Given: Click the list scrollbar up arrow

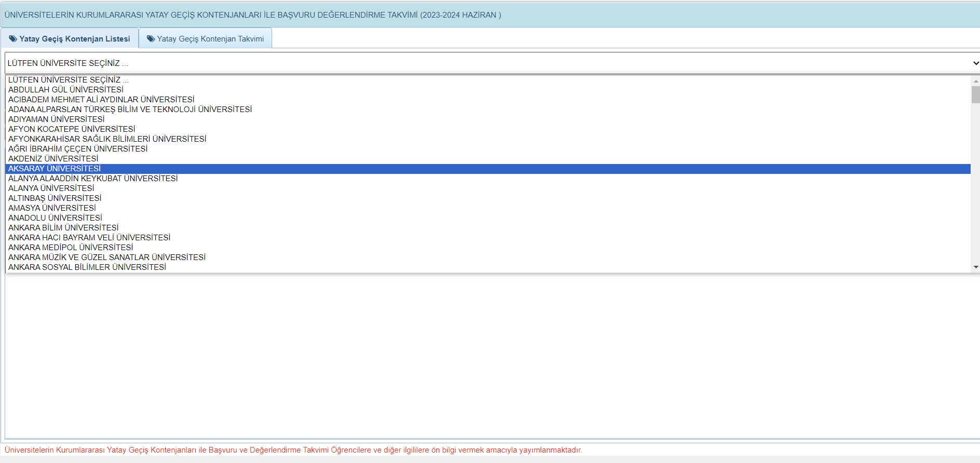Looking at the screenshot, I should tap(976, 81).
